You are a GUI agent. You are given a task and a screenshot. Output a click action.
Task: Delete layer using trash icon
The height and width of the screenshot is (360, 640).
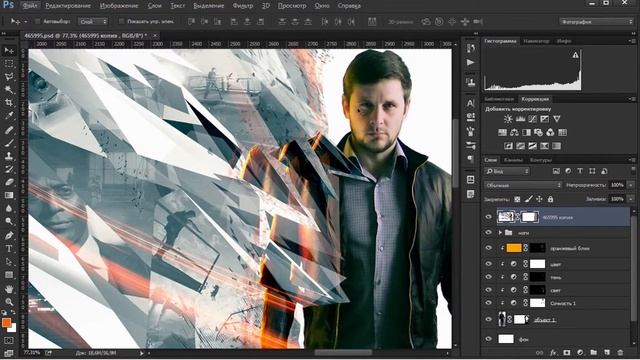(x=620, y=353)
